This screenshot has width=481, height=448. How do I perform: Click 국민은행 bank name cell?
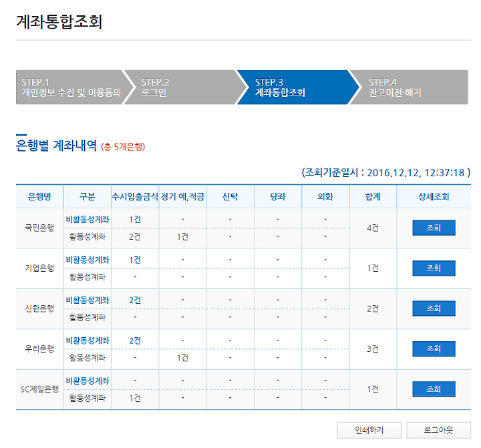[x=39, y=228]
